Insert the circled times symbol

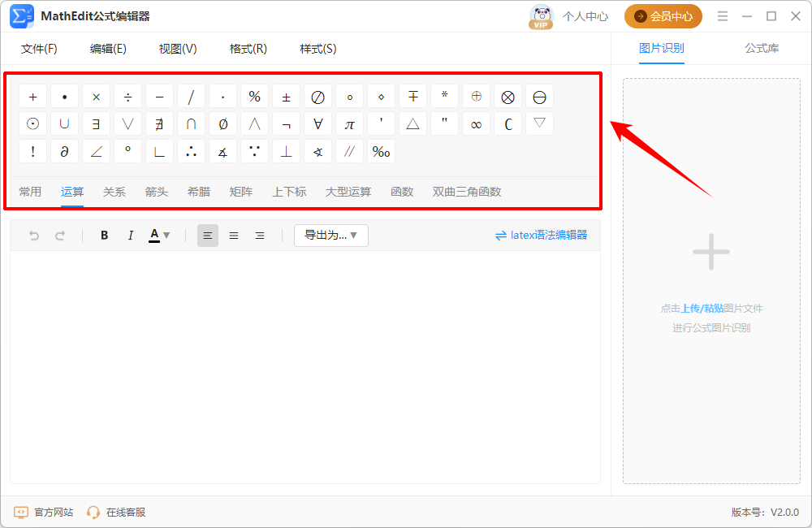pos(508,97)
